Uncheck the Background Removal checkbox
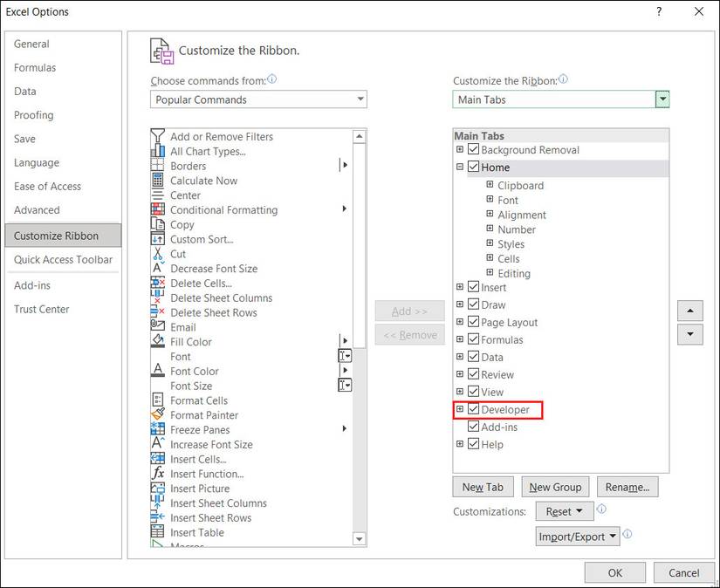The image size is (720, 588). click(473, 149)
